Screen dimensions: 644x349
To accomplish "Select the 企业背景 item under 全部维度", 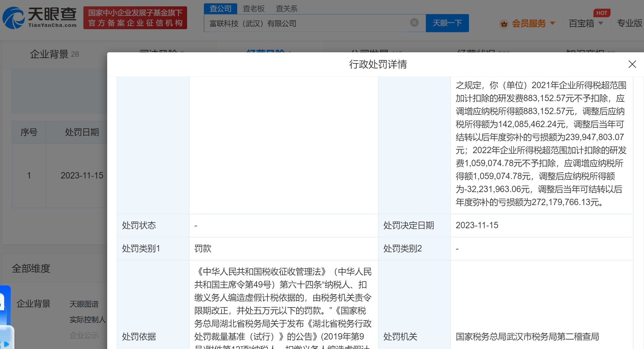I will click(33, 304).
